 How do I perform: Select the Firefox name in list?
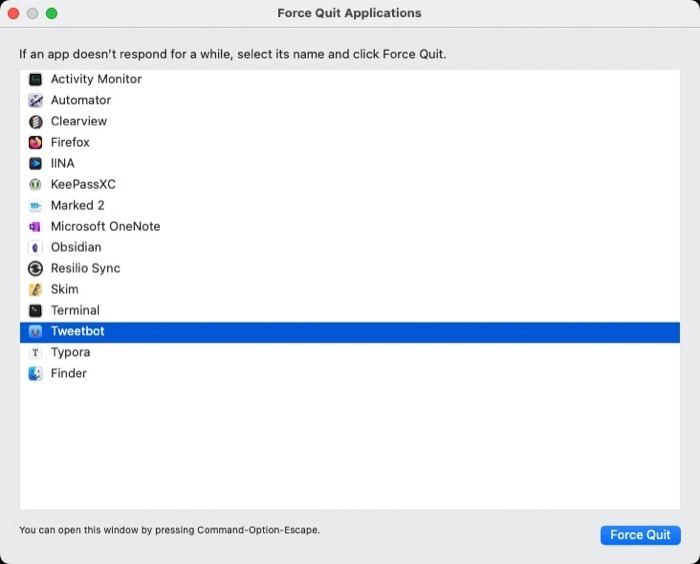pos(70,142)
